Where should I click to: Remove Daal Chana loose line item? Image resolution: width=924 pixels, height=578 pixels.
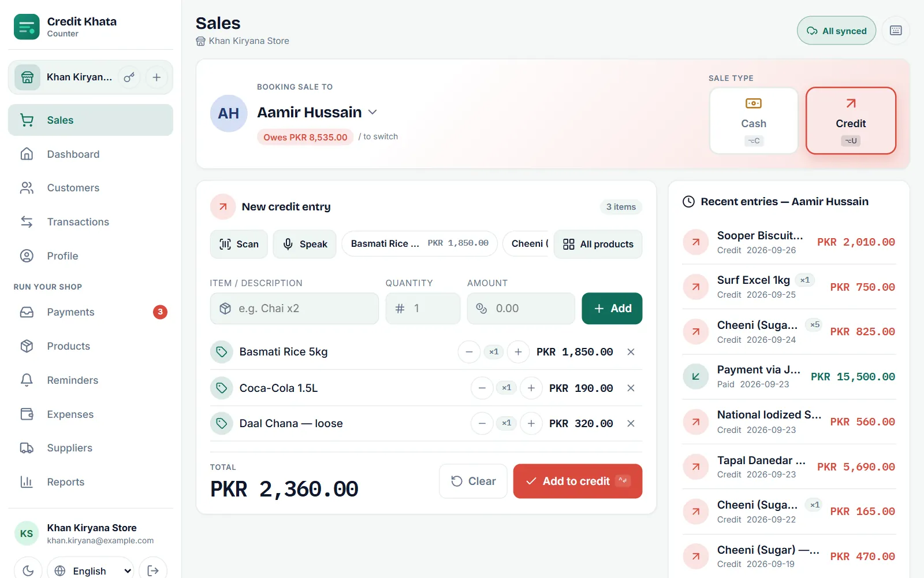pos(631,424)
